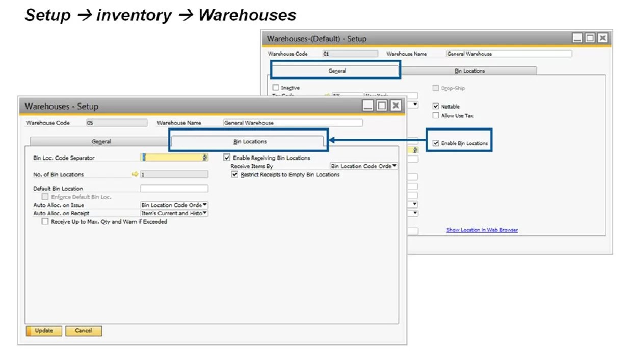The image size is (630, 364).
Task: Select Bin Locations tab in front Warehouses window
Action: click(x=250, y=141)
